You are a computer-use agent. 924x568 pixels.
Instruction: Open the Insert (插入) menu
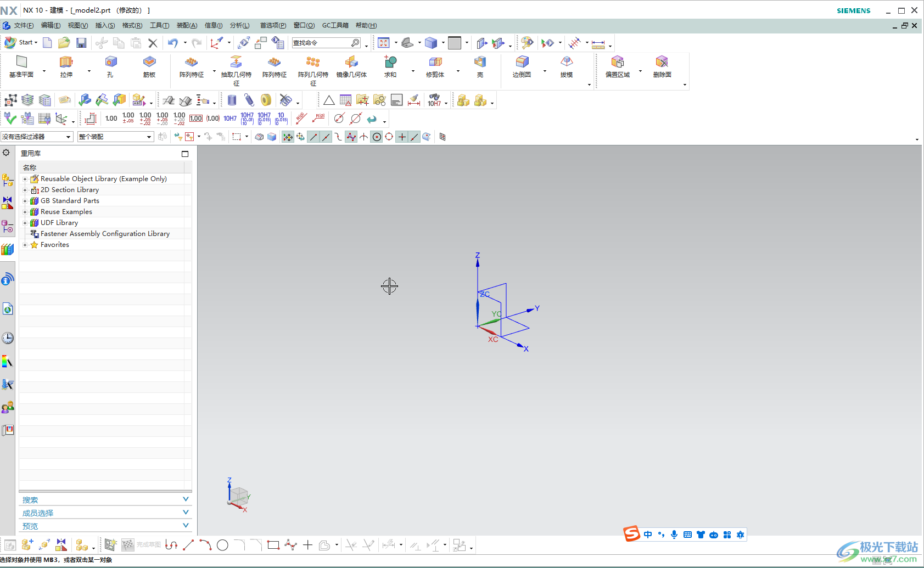(x=105, y=25)
